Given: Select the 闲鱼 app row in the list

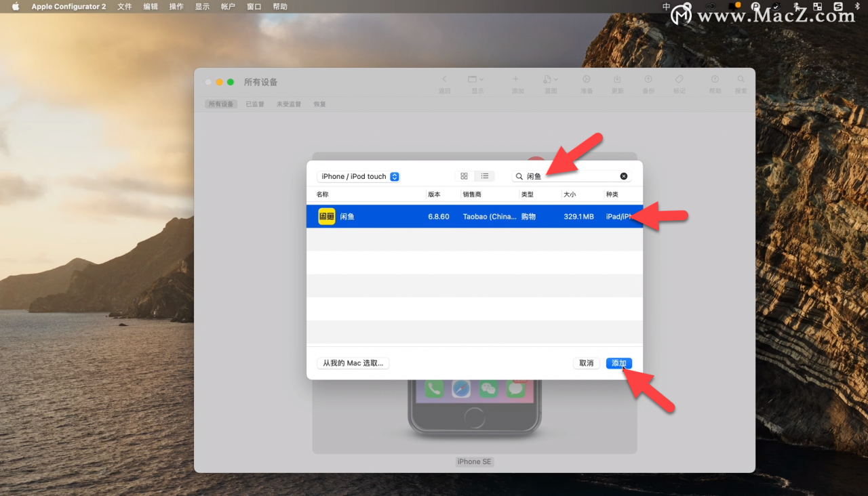Looking at the screenshot, I should (407, 216).
